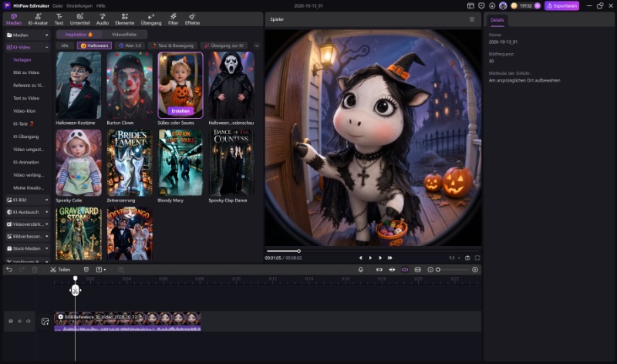
Task: Click the zoom-out minus icon in timeline
Action: pos(430,270)
